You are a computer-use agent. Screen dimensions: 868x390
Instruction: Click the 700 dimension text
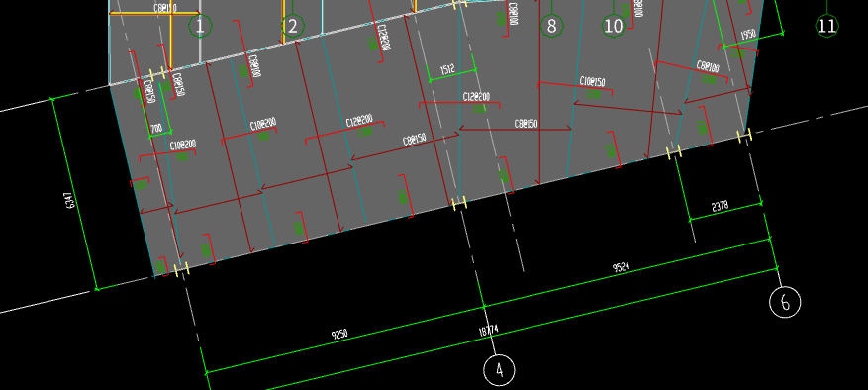coord(156,129)
